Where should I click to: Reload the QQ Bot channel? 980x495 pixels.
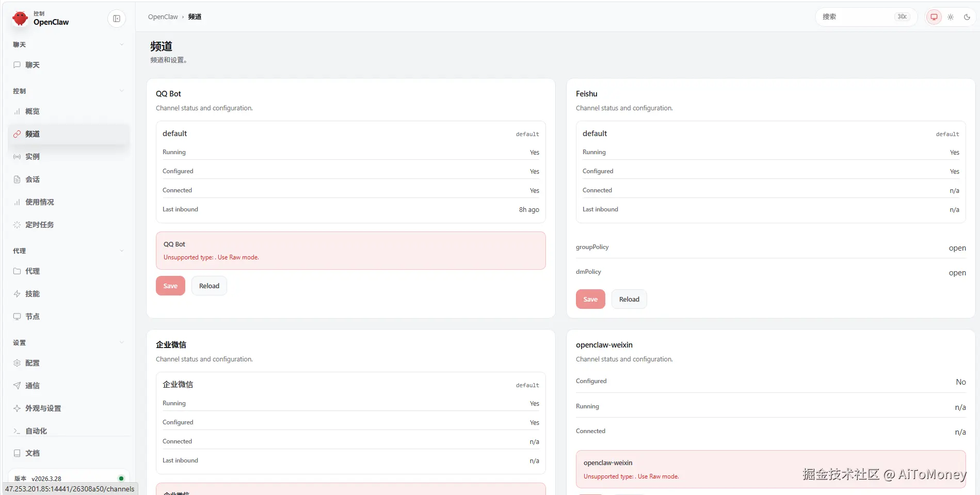click(x=209, y=286)
